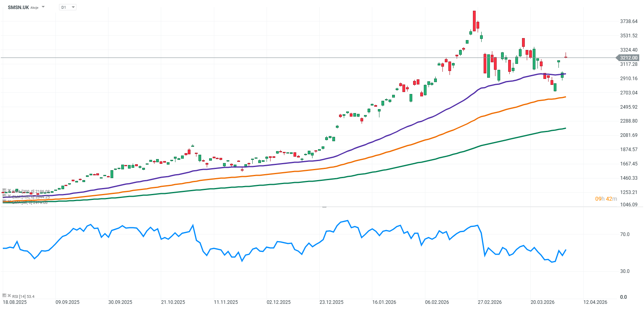Viewport: 644px width, 309px height.
Task: Click the 27.02.2026 date on time axis
Action: click(490, 302)
